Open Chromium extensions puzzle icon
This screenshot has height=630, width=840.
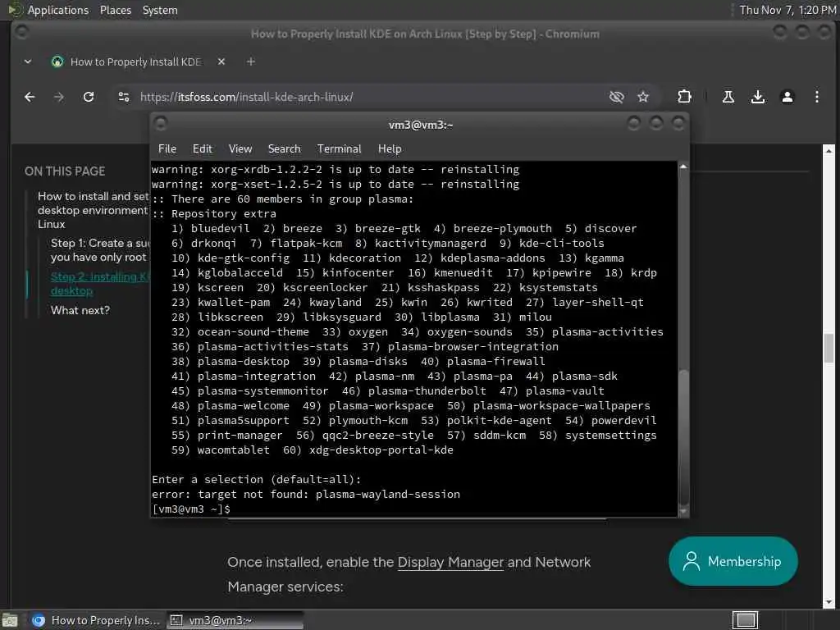684,97
